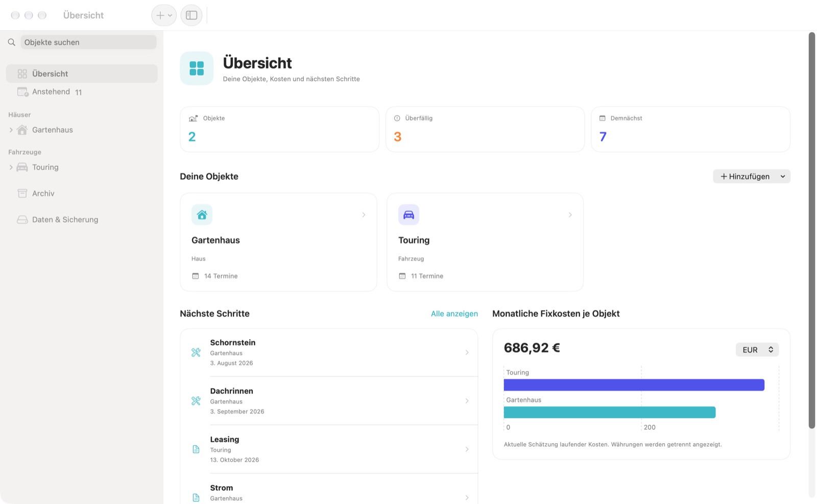Image resolution: width=817 pixels, height=504 pixels.
Task: Click the Alle anzeigen link
Action: point(454,314)
